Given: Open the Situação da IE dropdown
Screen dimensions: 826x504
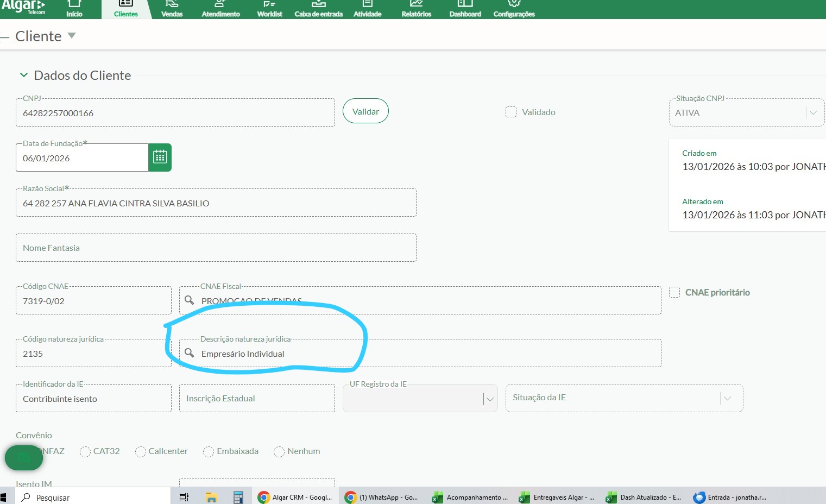Looking at the screenshot, I should click(x=727, y=398).
